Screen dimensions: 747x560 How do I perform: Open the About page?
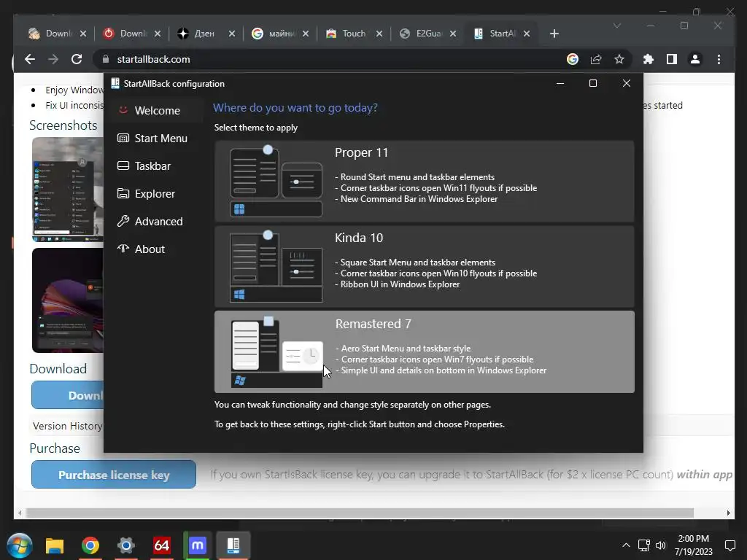(154, 249)
